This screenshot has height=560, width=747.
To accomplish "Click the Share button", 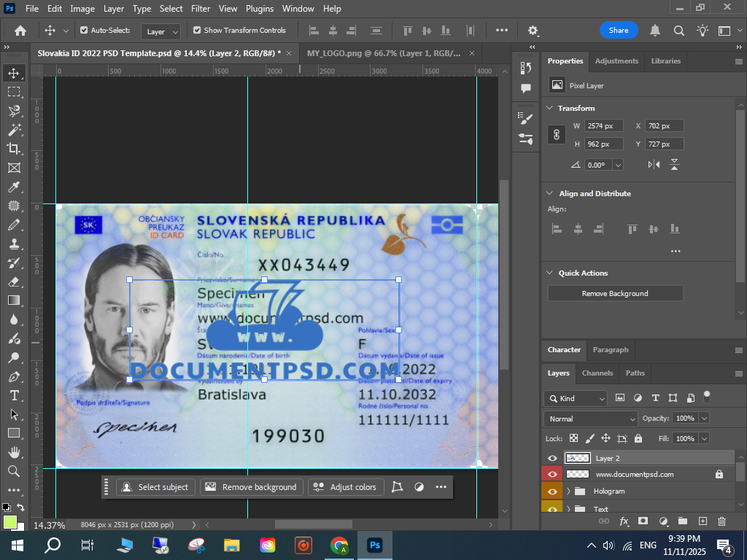I will tap(619, 31).
